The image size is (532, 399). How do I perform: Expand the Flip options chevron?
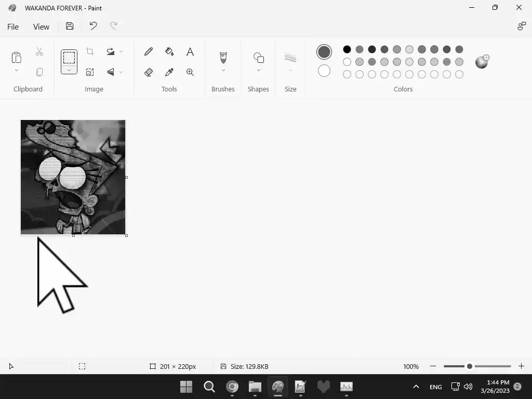pyautogui.click(x=121, y=72)
